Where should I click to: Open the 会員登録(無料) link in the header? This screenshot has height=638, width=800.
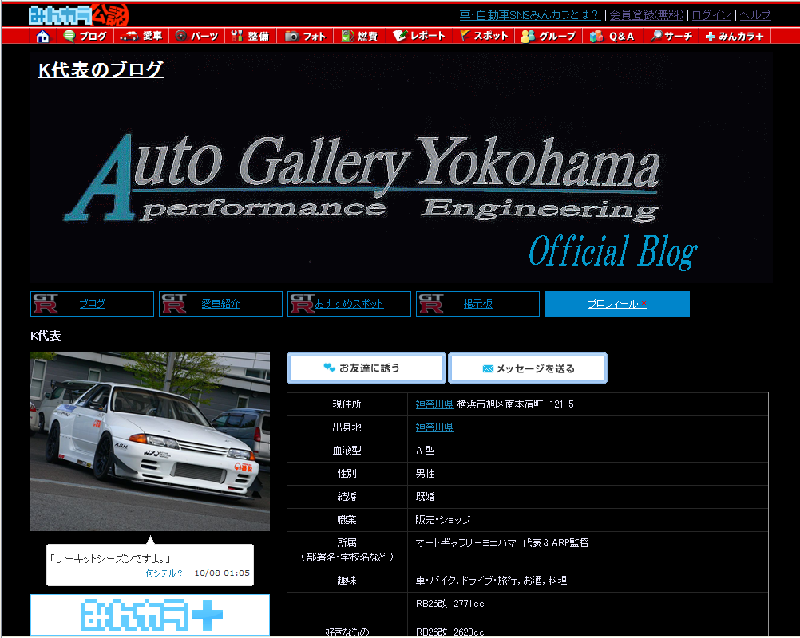pyautogui.click(x=646, y=15)
